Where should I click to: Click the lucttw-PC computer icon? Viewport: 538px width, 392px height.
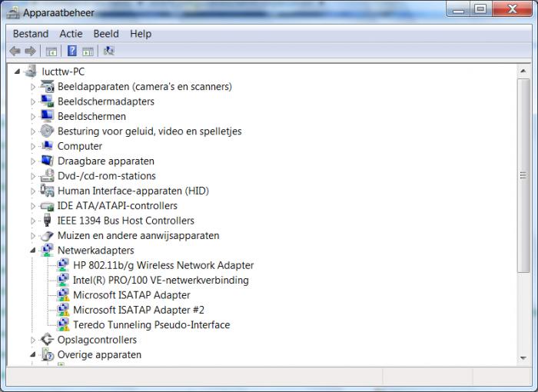coord(32,71)
